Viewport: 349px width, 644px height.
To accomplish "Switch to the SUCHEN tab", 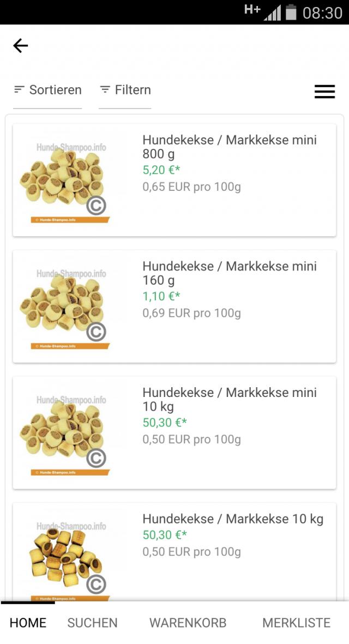I will coord(92,623).
